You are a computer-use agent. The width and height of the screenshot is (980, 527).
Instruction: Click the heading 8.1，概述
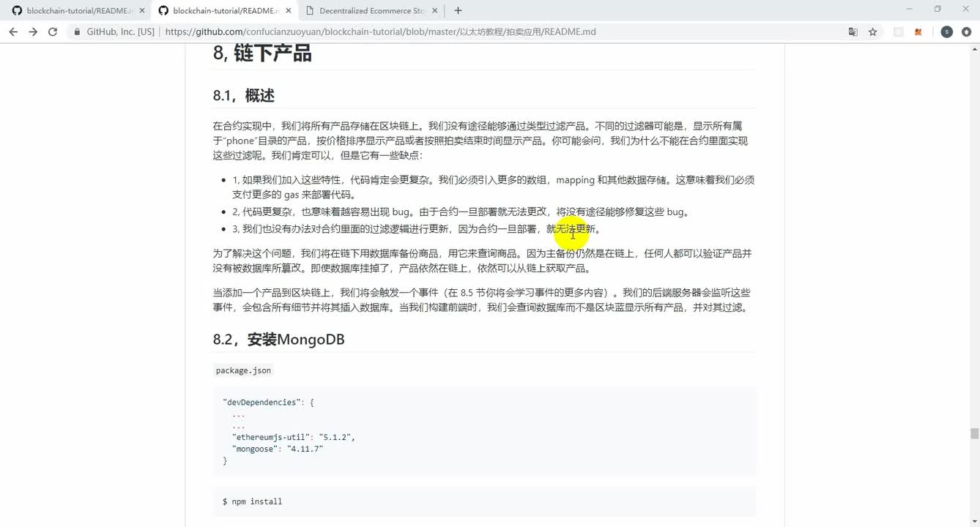click(244, 96)
